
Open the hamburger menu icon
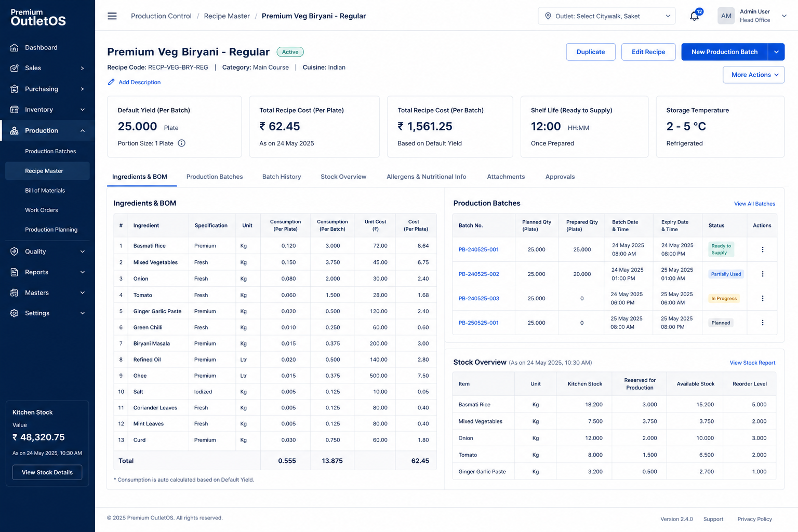click(112, 16)
